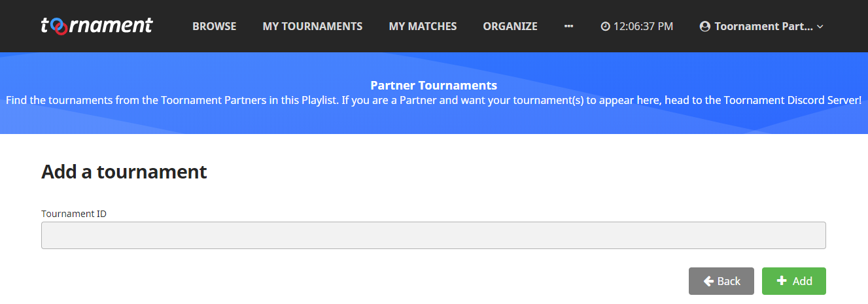Click the Add a tournament heading
The height and width of the screenshot is (304, 868).
124,172
